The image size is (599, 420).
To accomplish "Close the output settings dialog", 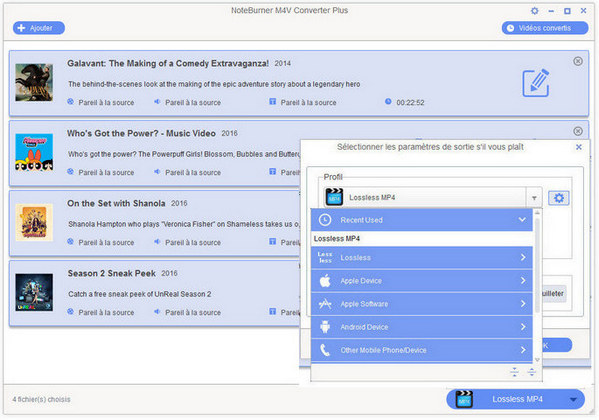I will tap(579, 147).
